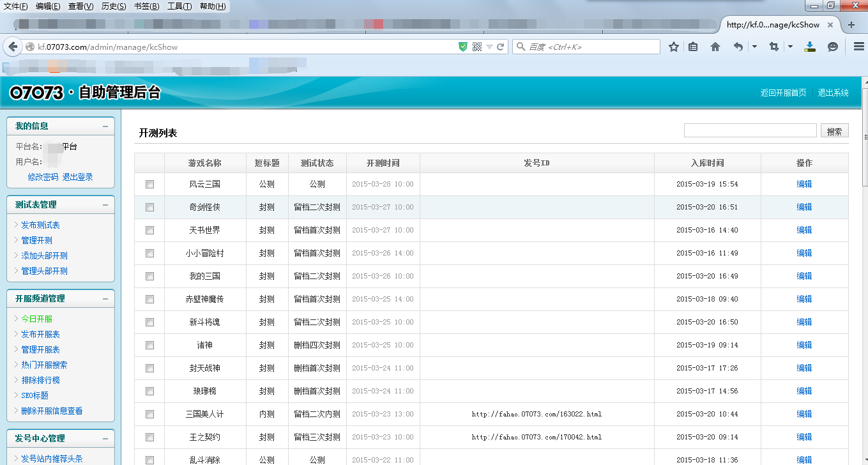
Task: Tick the checkbox for 封天战神
Action: [149, 368]
